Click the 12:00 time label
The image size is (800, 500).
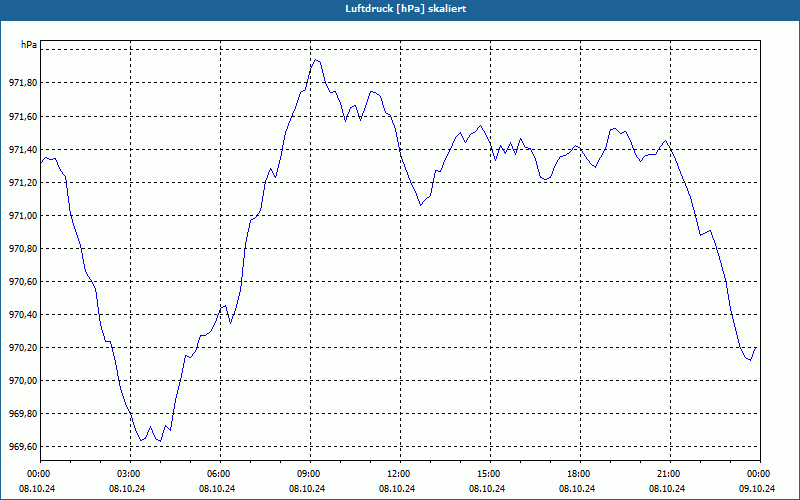(x=397, y=474)
